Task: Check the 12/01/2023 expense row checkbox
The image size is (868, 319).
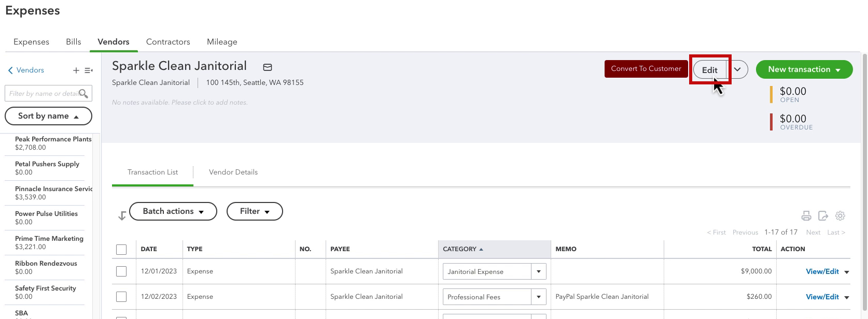Action: click(121, 271)
